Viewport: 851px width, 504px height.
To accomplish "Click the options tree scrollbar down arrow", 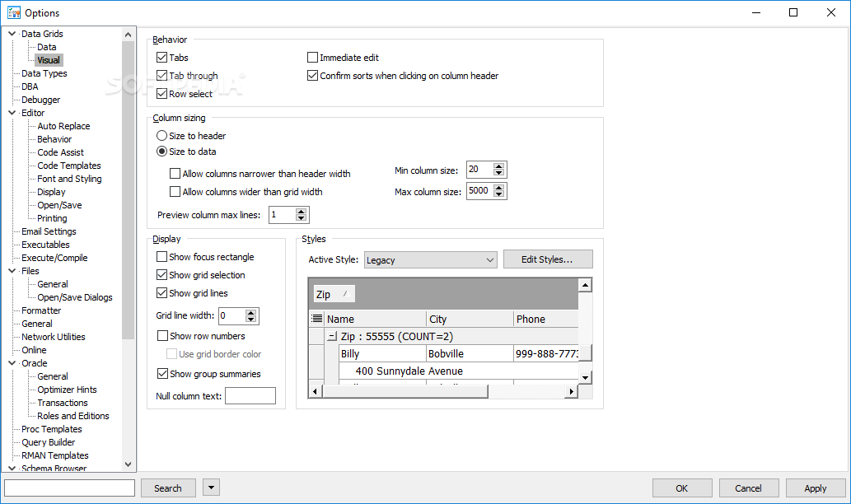I will 128,464.
